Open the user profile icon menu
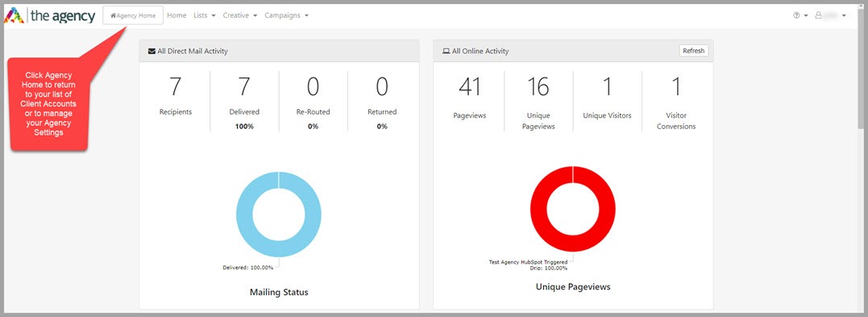 [830, 15]
